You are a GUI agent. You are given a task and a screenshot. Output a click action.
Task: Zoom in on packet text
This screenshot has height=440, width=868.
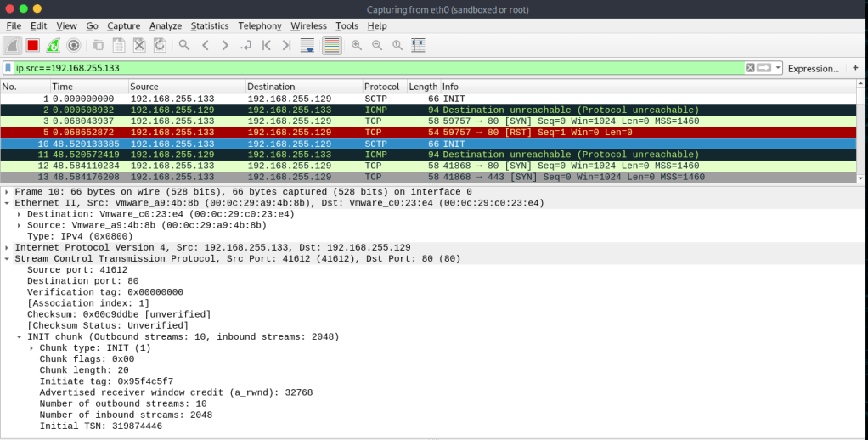[x=356, y=45]
